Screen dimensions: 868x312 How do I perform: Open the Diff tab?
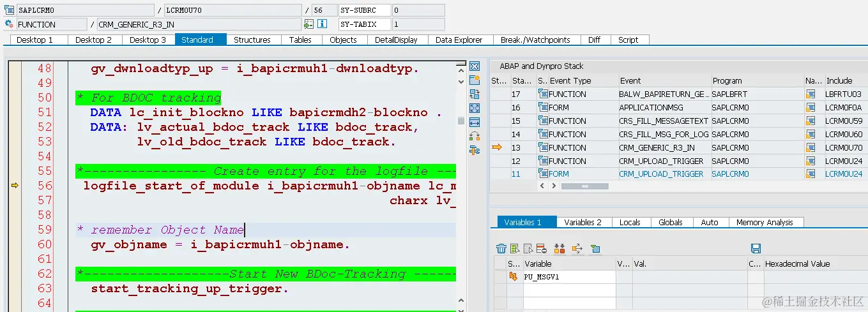(x=595, y=40)
